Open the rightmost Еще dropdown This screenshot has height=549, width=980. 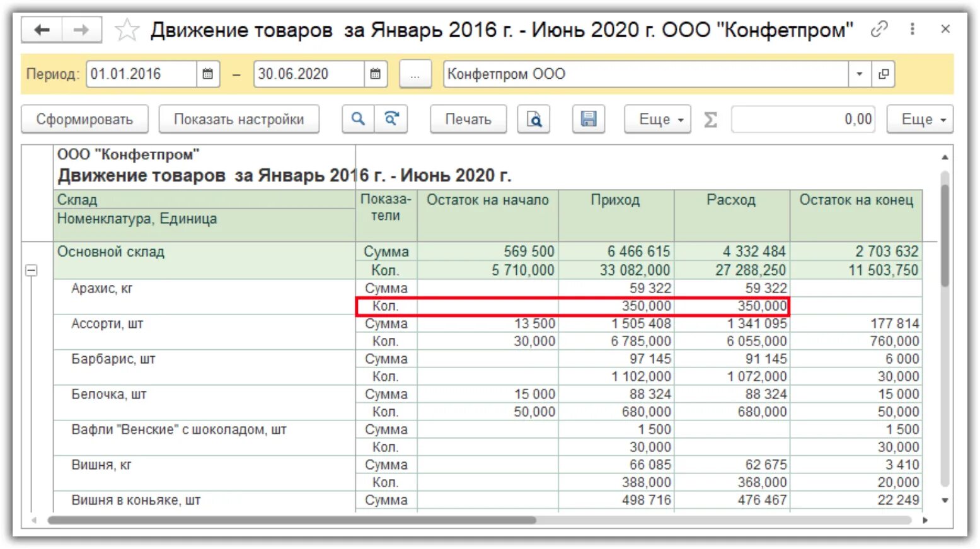[920, 119]
